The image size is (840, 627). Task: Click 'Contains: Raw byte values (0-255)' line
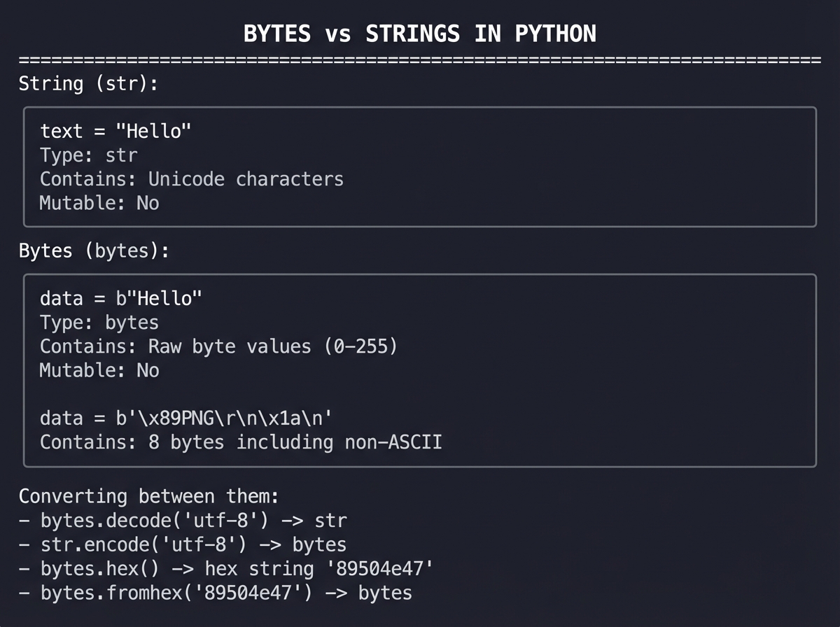[218, 346]
